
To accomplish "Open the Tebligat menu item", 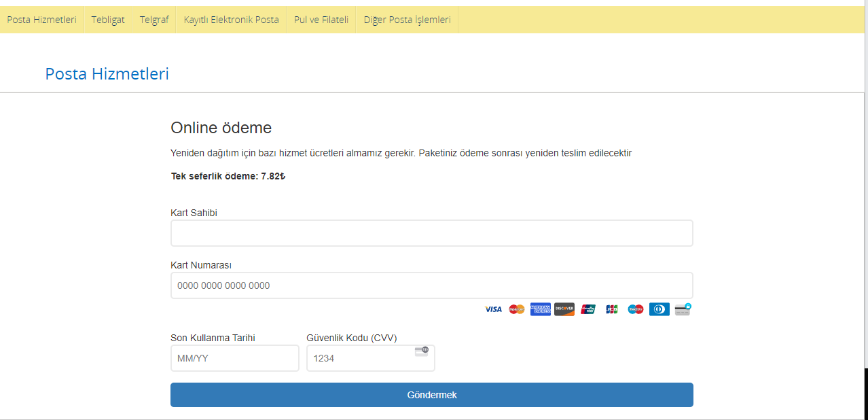I will [108, 20].
